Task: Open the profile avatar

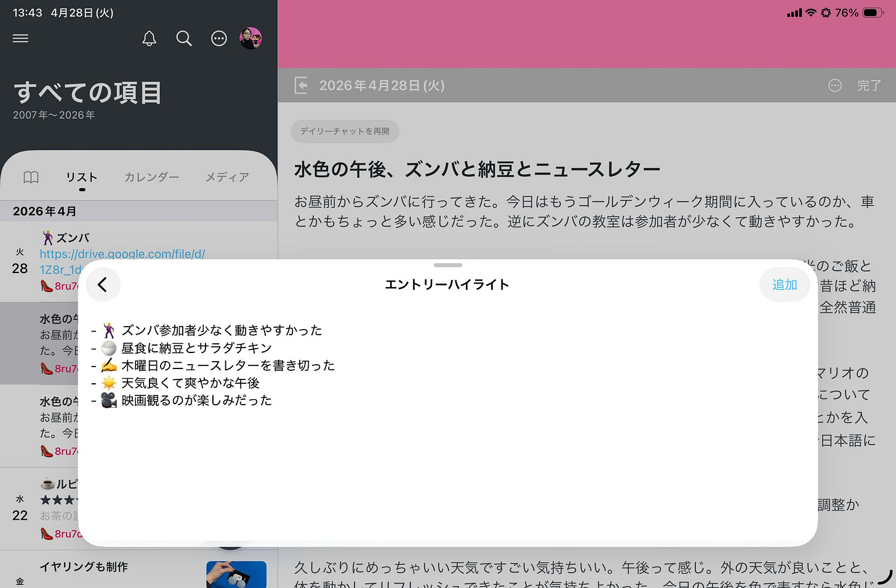Action: click(251, 38)
